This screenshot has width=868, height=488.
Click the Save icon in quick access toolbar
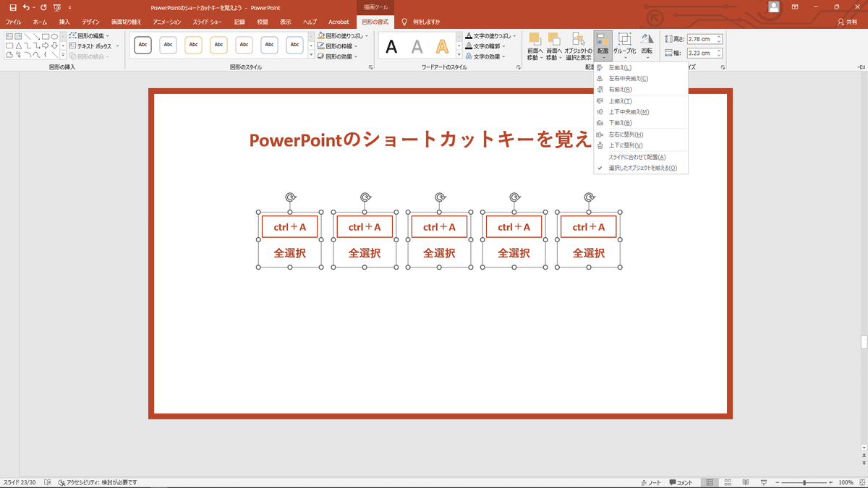click(x=12, y=7)
